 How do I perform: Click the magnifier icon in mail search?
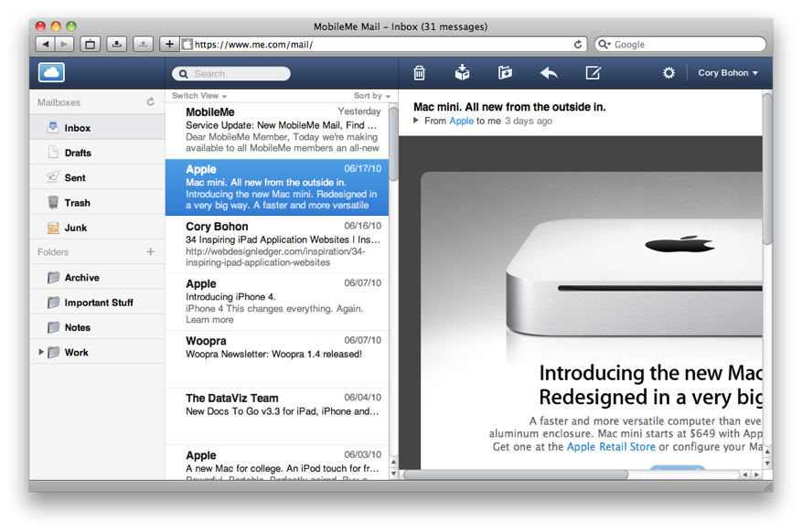183,74
